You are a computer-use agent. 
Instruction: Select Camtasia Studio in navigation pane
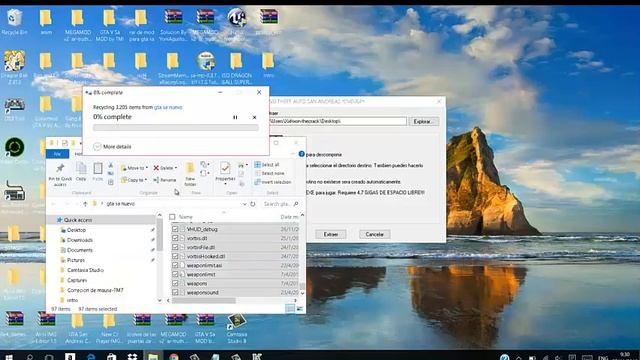point(85,270)
